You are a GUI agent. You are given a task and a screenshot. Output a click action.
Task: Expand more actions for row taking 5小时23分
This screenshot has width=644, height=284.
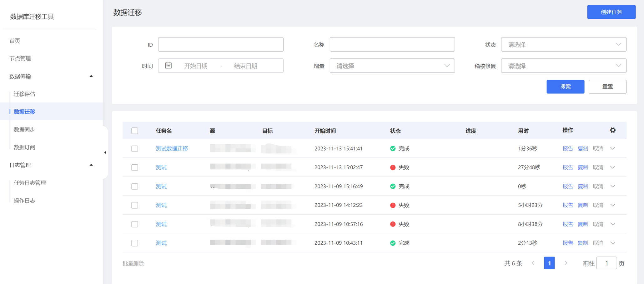click(613, 205)
